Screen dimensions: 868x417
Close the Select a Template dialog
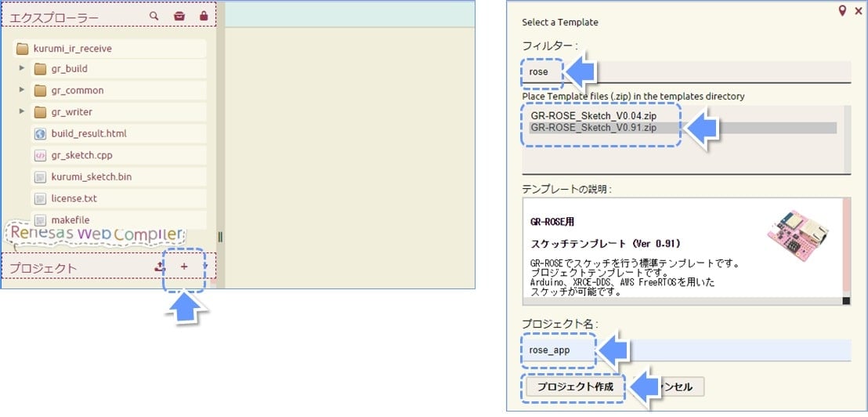coord(859,11)
